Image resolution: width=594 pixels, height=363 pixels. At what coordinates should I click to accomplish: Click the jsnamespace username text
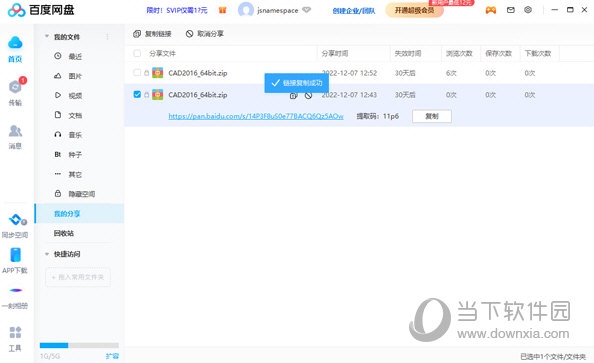278,10
